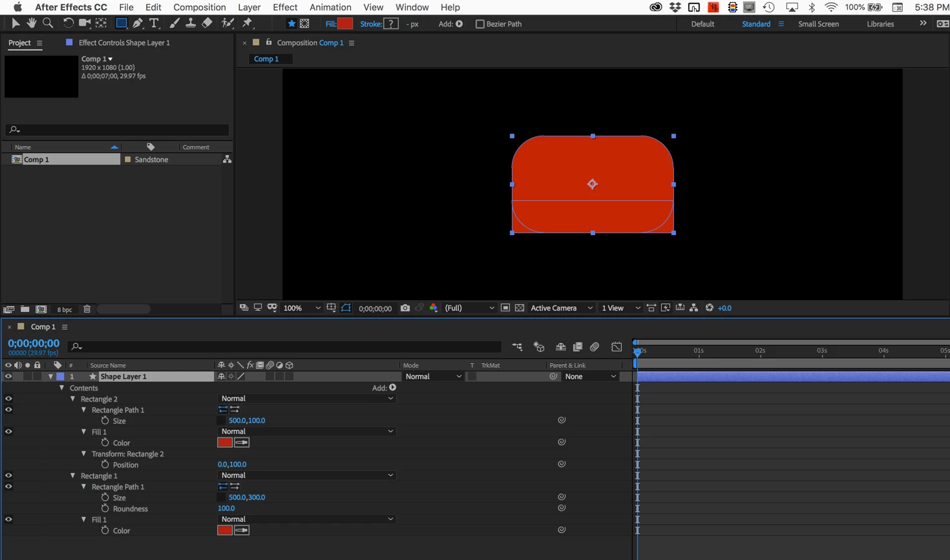Switch to the Small Screen workspace

click(x=818, y=24)
